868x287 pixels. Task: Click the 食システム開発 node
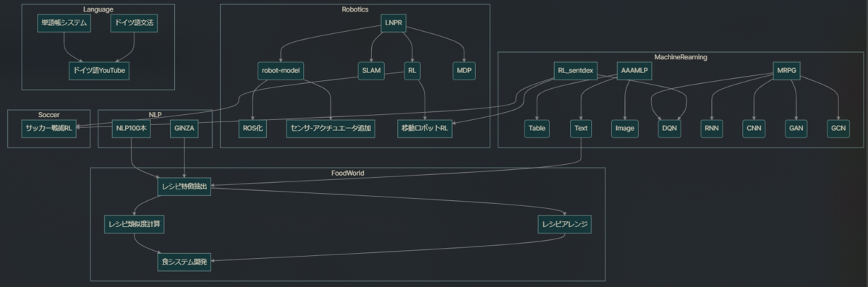click(x=184, y=262)
